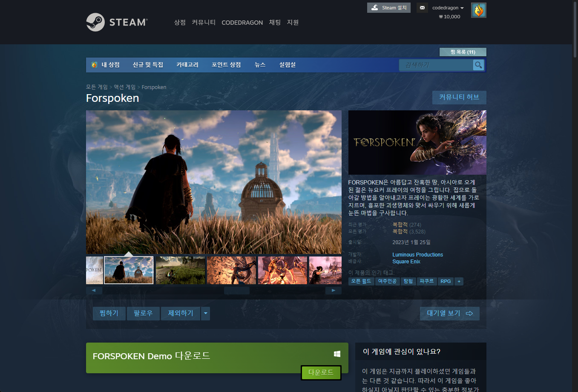Click the 제외하기 button
The image size is (578, 392).
181,314
